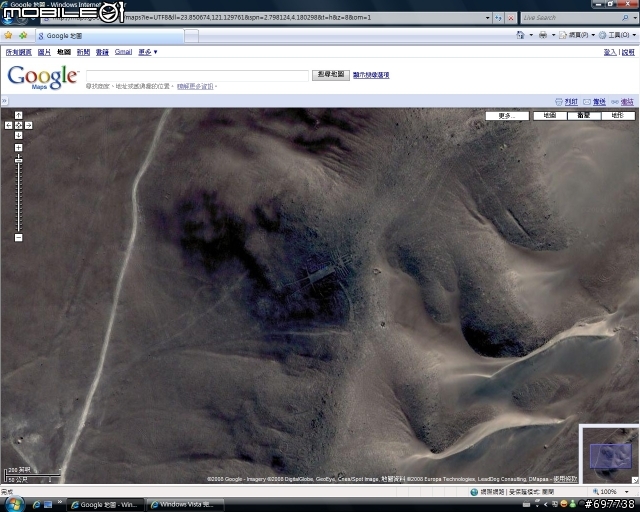
Task: Pan the map right with the arrow
Action: [x=29, y=125]
